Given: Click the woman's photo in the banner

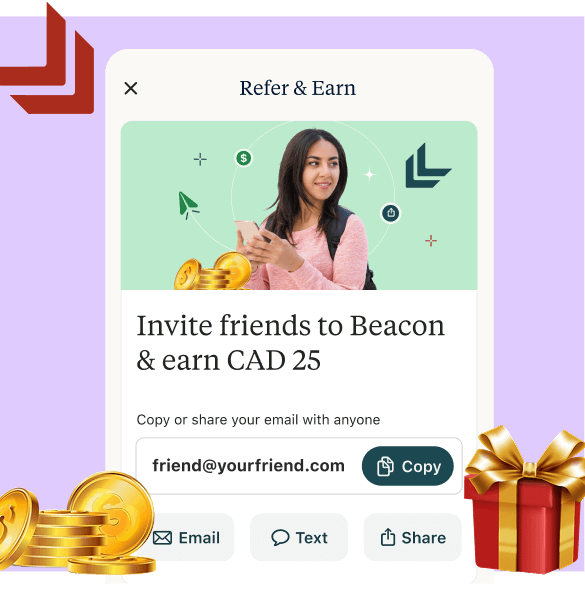Looking at the screenshot, I should 307,211.
